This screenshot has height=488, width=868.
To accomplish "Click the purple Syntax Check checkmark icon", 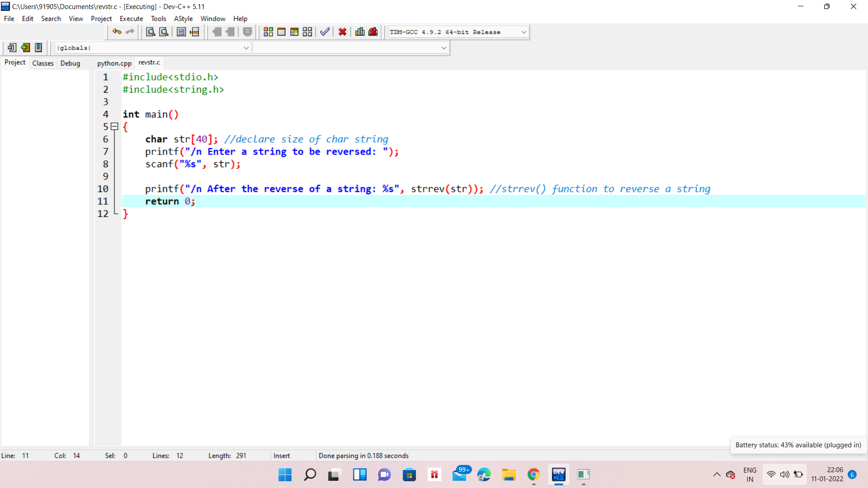I will coord(325,32).
